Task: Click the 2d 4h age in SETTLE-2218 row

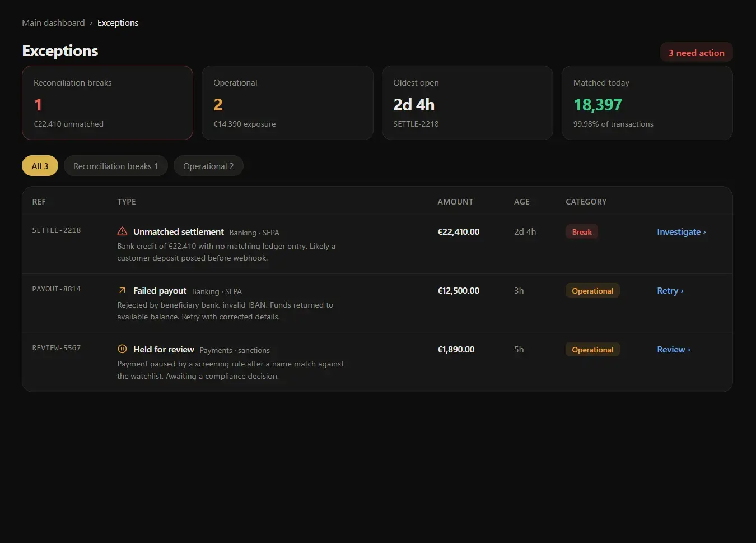Action: click(525, 232)
